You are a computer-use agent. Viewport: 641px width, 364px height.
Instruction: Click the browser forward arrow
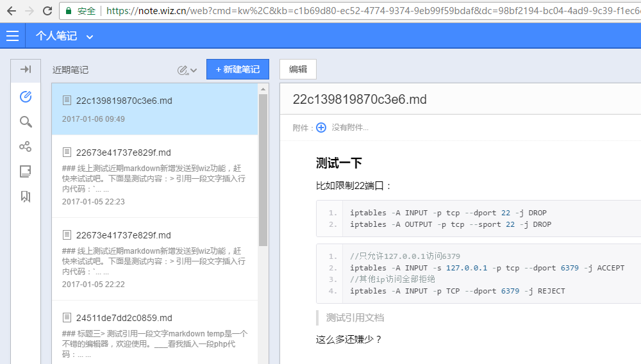[29, 11]
